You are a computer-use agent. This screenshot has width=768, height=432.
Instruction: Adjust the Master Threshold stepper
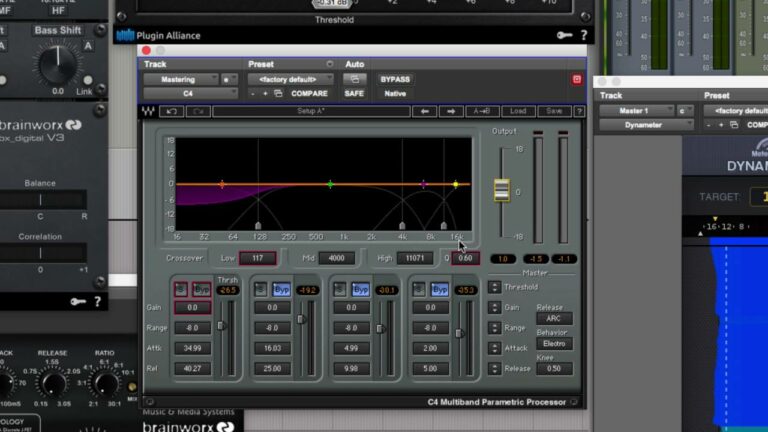(x=494, y=287)
